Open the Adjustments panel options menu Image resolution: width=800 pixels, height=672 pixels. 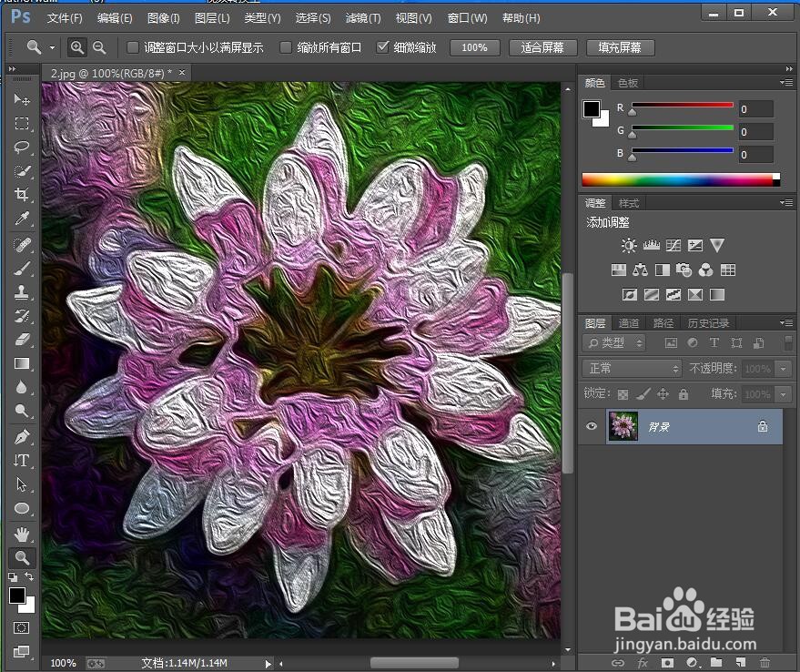(786, 203)
